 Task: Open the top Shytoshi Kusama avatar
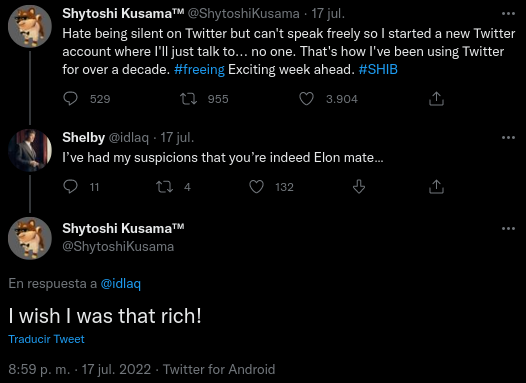point(30,26)
